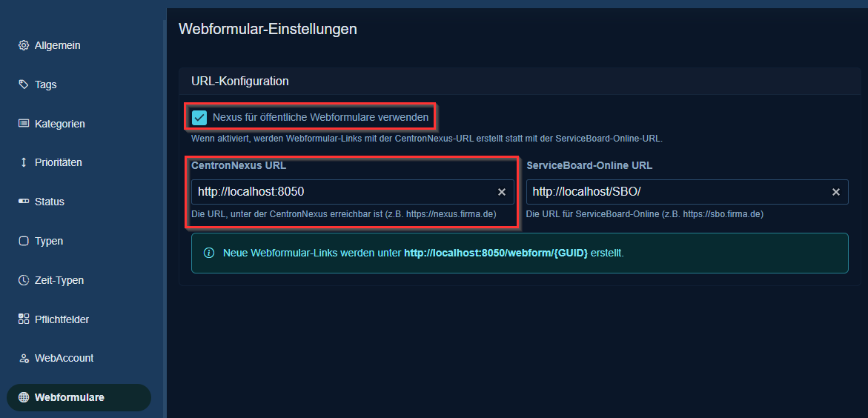Click the CentronNexus URL field label
The image size is (868, 418).
(x=239, y=165)
